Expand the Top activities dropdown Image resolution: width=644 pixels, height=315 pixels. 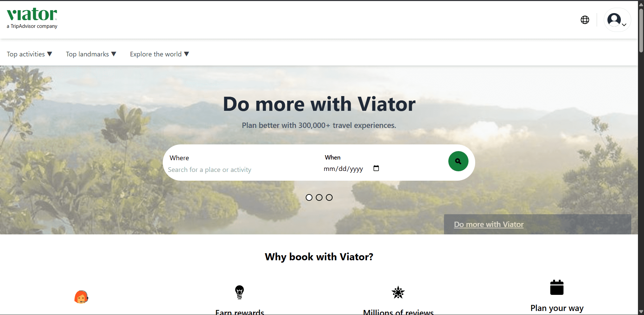tap(30, 54)
